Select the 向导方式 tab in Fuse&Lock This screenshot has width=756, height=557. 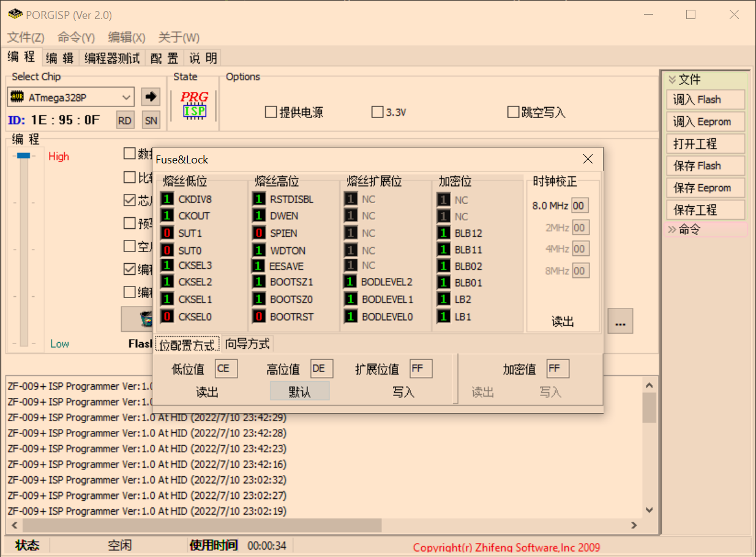click(247, 343)
